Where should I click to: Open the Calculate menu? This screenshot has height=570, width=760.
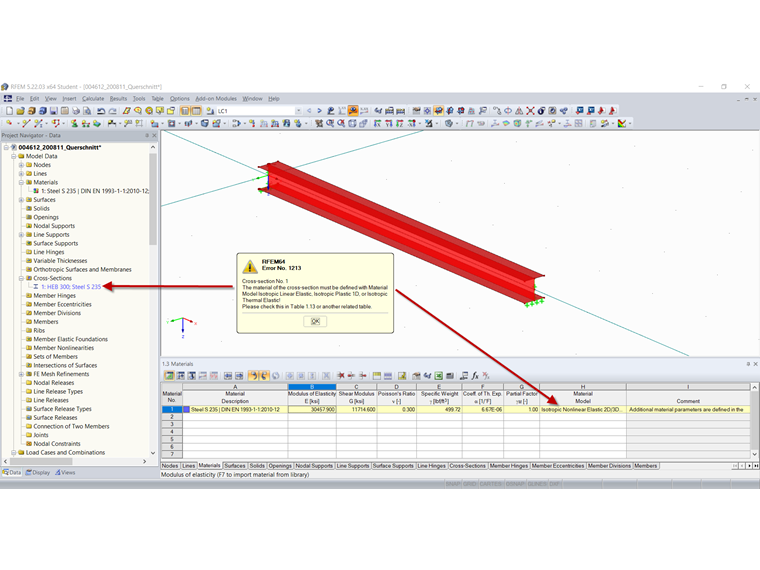pos(93,98)
